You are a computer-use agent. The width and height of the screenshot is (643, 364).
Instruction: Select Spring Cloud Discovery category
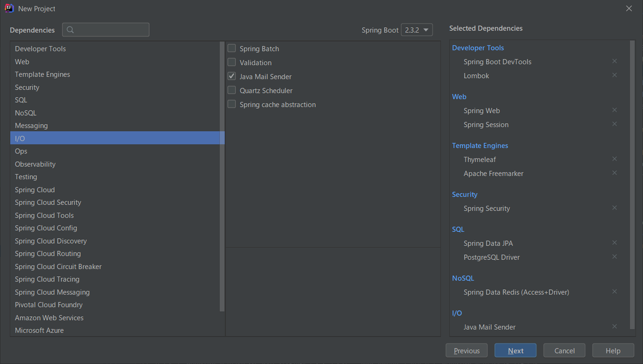tap(115, 241)
